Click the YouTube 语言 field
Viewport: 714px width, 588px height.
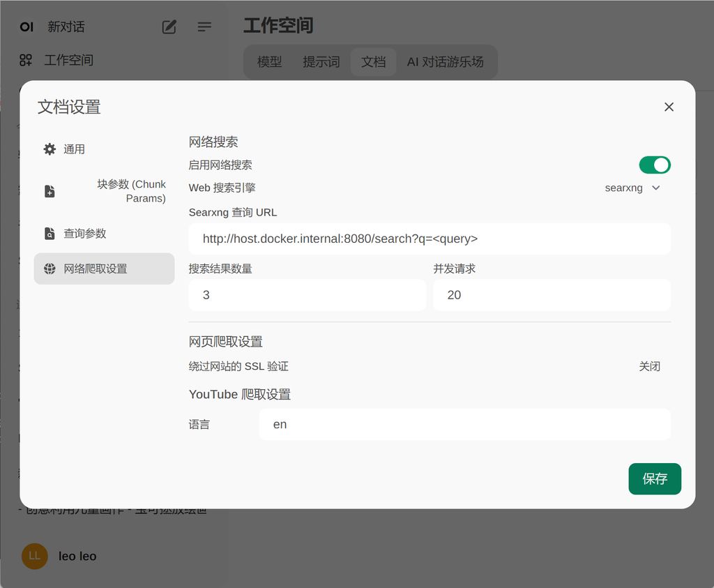coord(464,424)
